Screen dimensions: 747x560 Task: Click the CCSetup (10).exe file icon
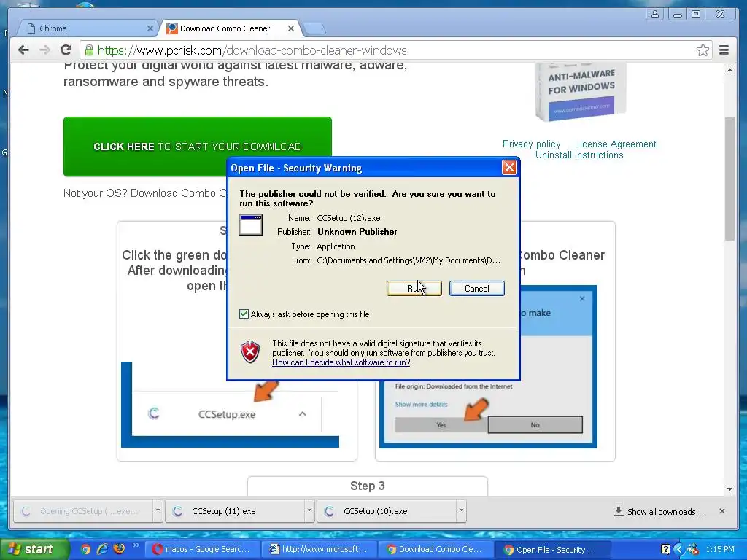point(329,511)
